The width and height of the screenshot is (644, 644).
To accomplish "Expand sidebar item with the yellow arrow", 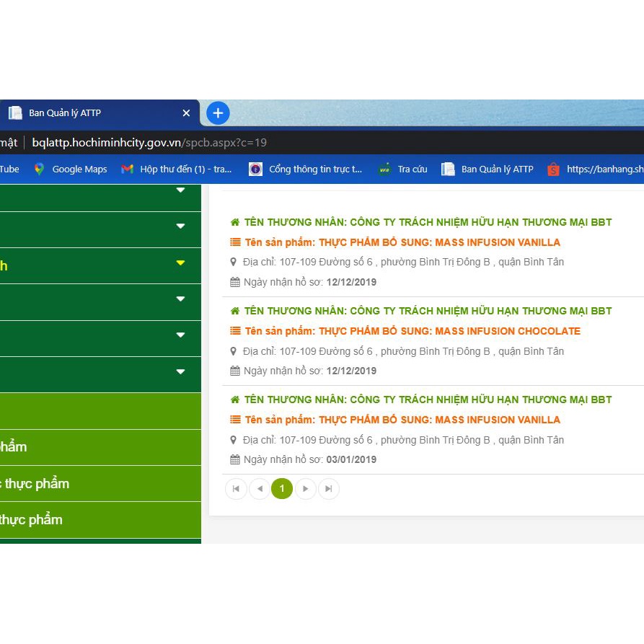I will (x=180, y=263).
